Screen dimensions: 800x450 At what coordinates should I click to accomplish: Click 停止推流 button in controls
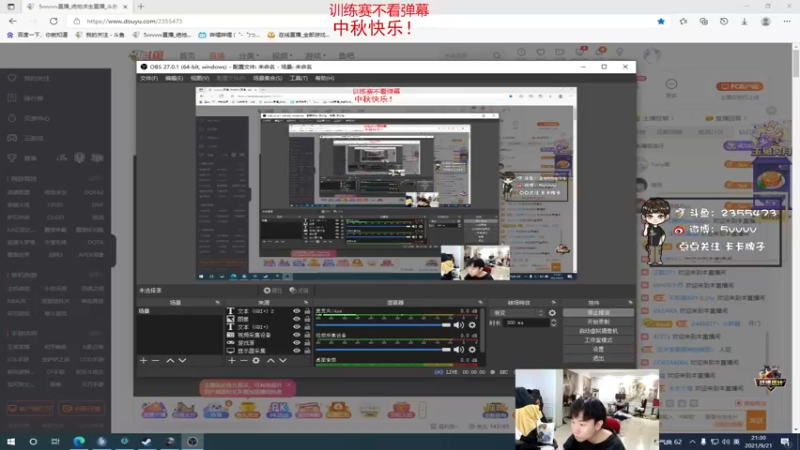point(598,312)
